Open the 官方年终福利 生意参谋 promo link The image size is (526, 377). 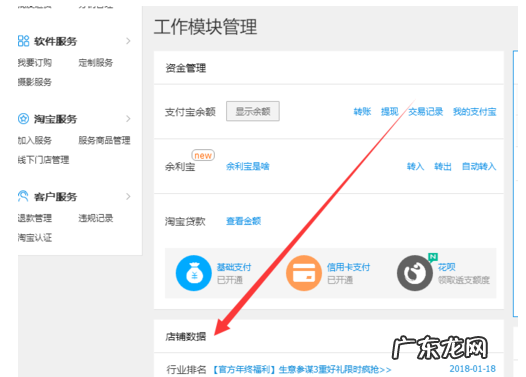(302, 370)
